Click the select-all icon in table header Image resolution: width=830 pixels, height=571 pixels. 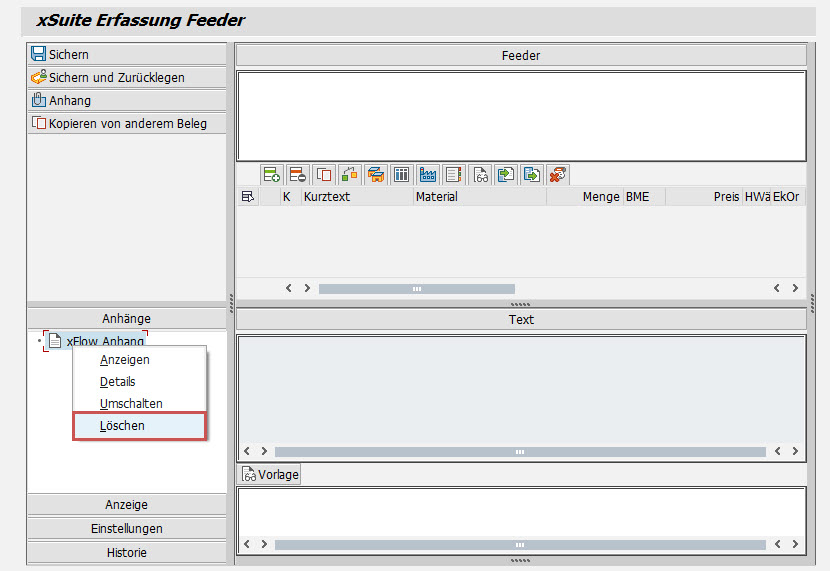click(x=247, y=197)
